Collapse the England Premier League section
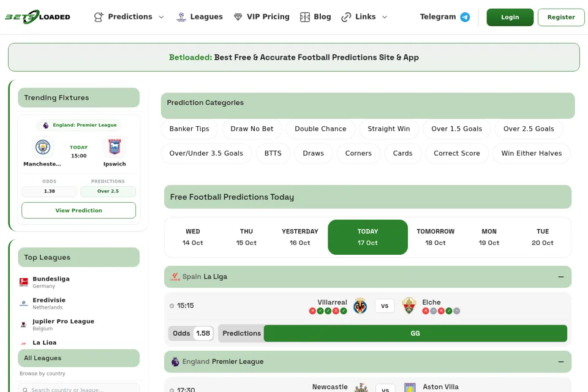The image size is (588, 392). 561,361
